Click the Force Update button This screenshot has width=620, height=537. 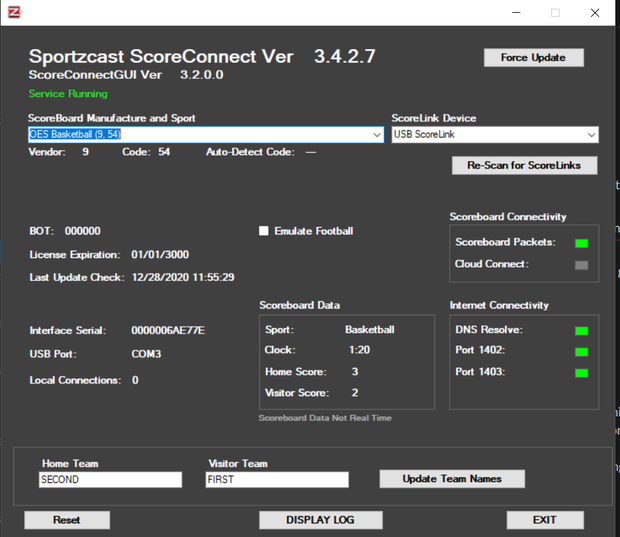point(533,58)
